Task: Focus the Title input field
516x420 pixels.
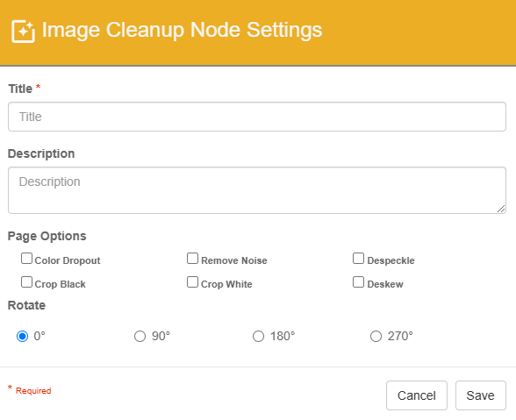Action: pos(257,117)
